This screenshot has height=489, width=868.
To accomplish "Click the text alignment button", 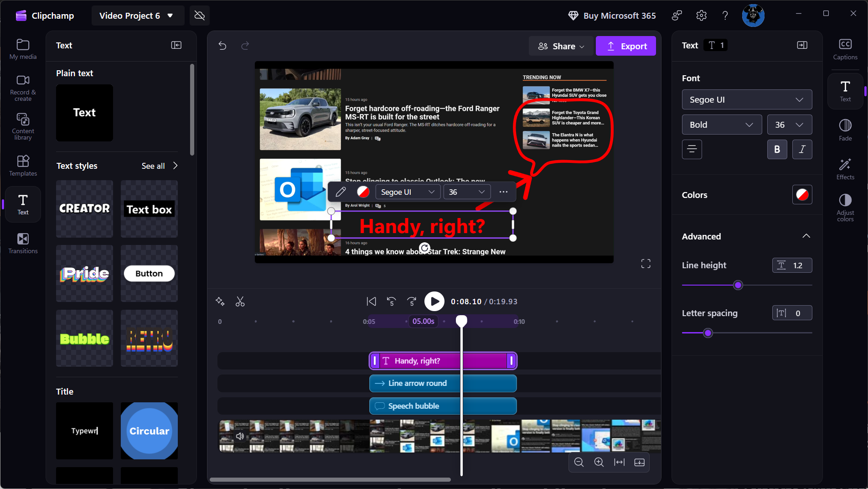I will point(692,149).
